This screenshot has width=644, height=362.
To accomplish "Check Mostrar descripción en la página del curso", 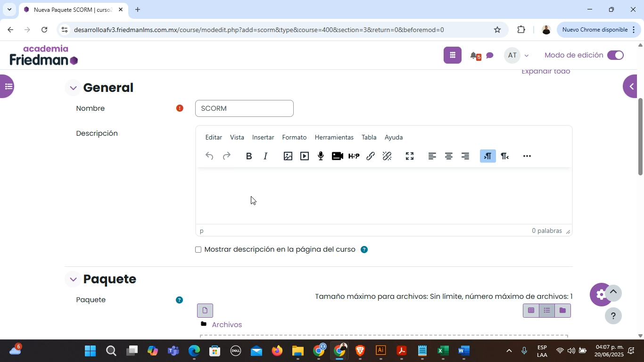I will tap(198, 249).
